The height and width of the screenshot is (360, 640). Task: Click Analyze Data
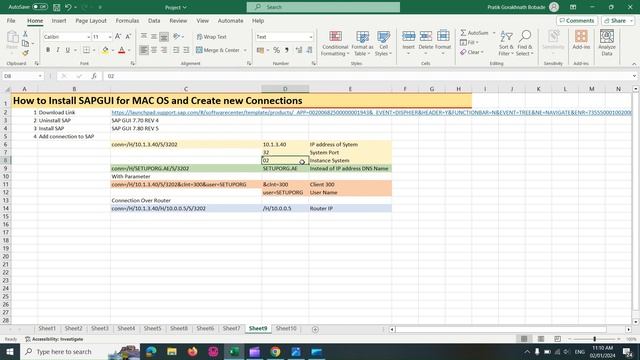tap(607, 42)
